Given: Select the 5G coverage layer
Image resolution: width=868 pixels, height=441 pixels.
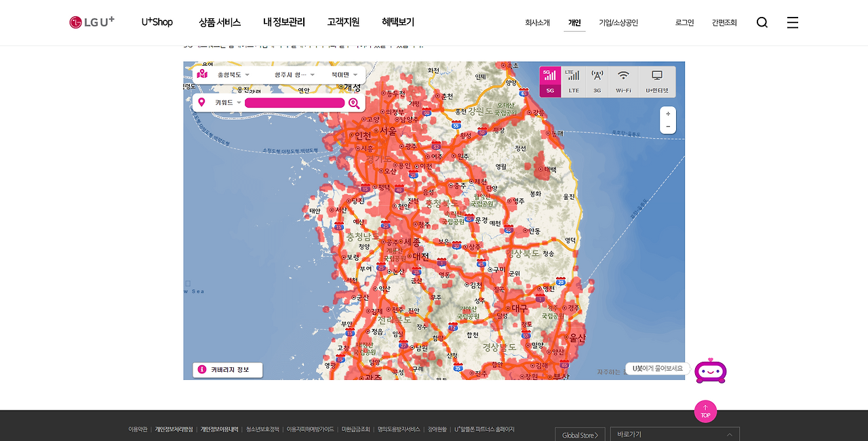Looking at the screenshot, I should pos(550,82).
